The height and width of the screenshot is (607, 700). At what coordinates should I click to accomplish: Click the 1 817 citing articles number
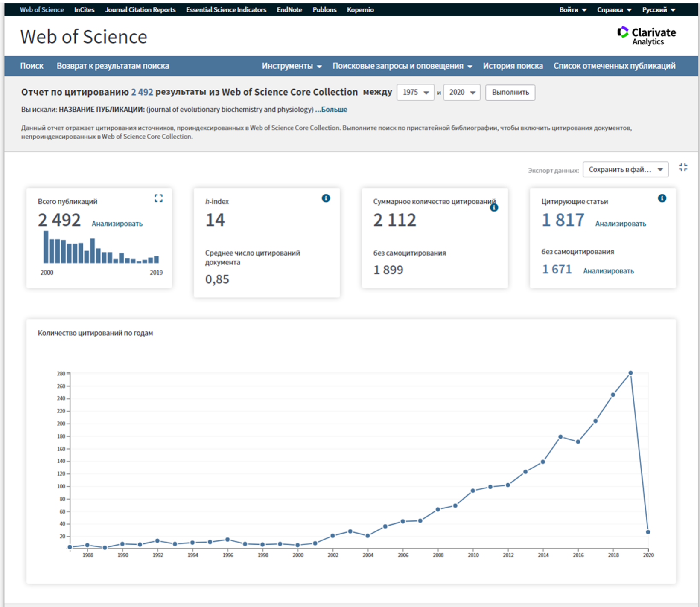point(563,220)
